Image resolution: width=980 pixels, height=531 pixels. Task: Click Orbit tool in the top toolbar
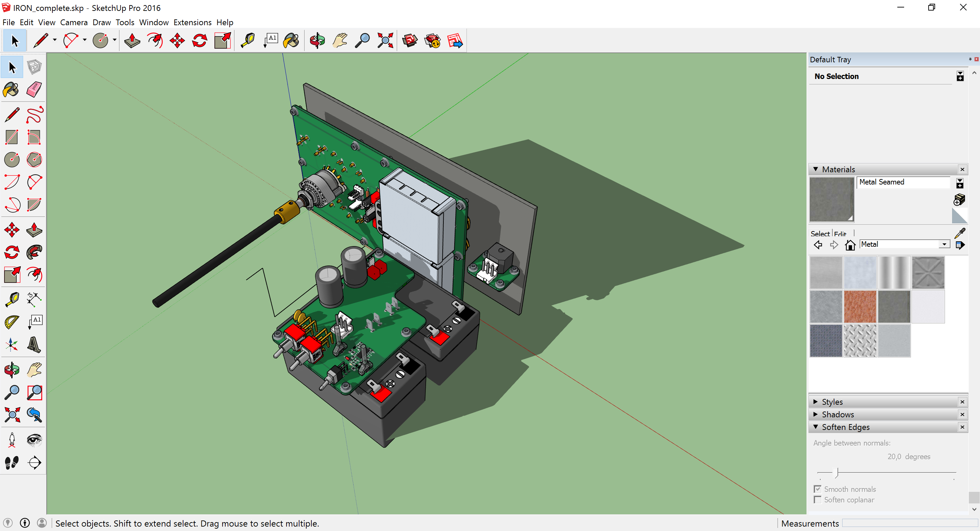coord(317,41)
